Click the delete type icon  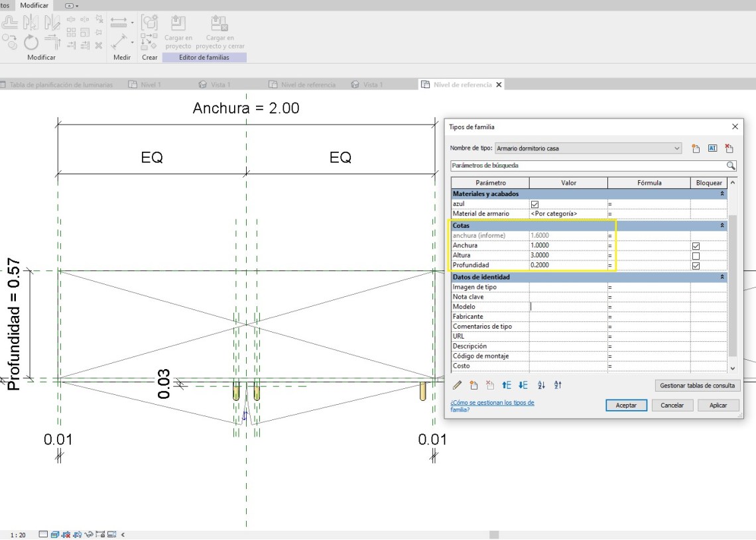click(x=729, y=148)
